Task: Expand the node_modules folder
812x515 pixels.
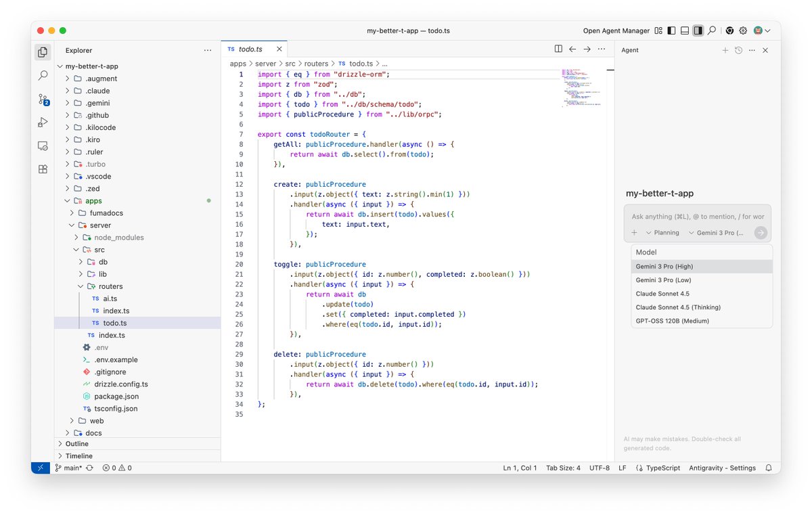Action: click(76, 238)
